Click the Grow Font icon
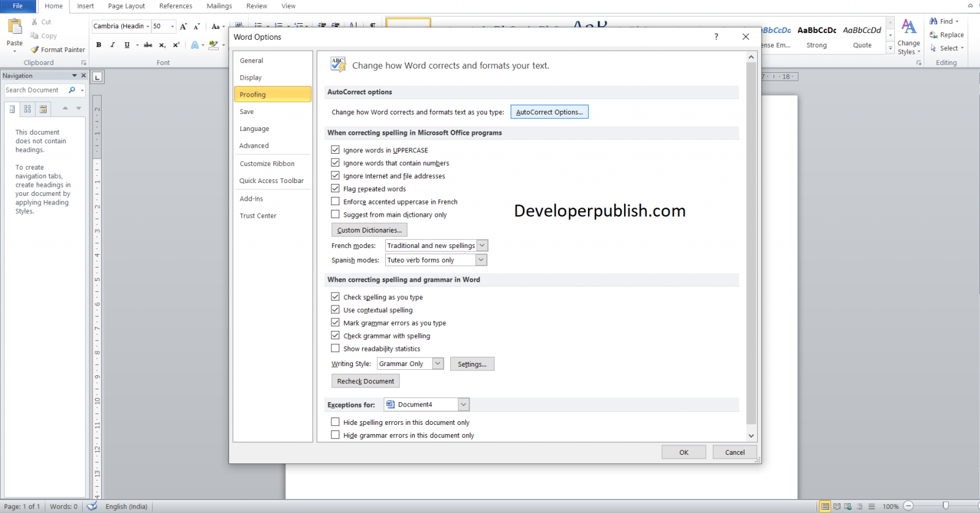The image size is (980, 513). (x=183, y=26)
